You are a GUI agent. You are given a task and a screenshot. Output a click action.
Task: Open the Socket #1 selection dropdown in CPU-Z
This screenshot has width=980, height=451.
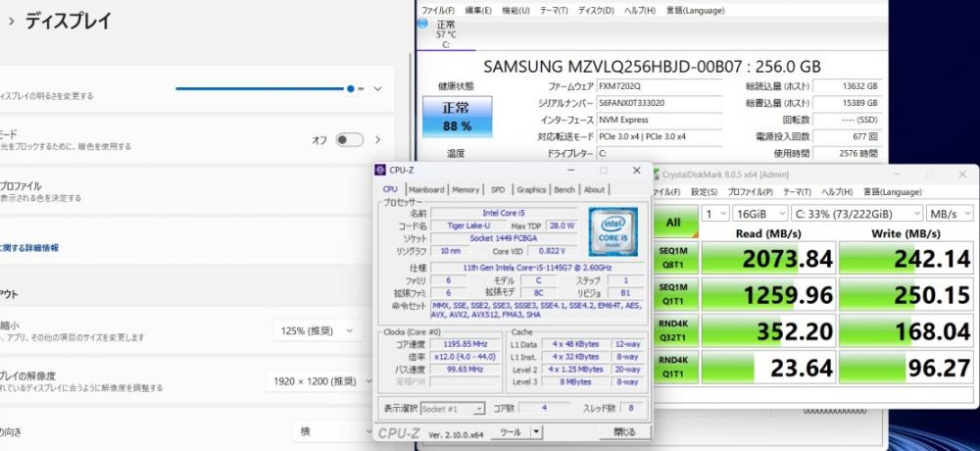[x=453, y=409]
